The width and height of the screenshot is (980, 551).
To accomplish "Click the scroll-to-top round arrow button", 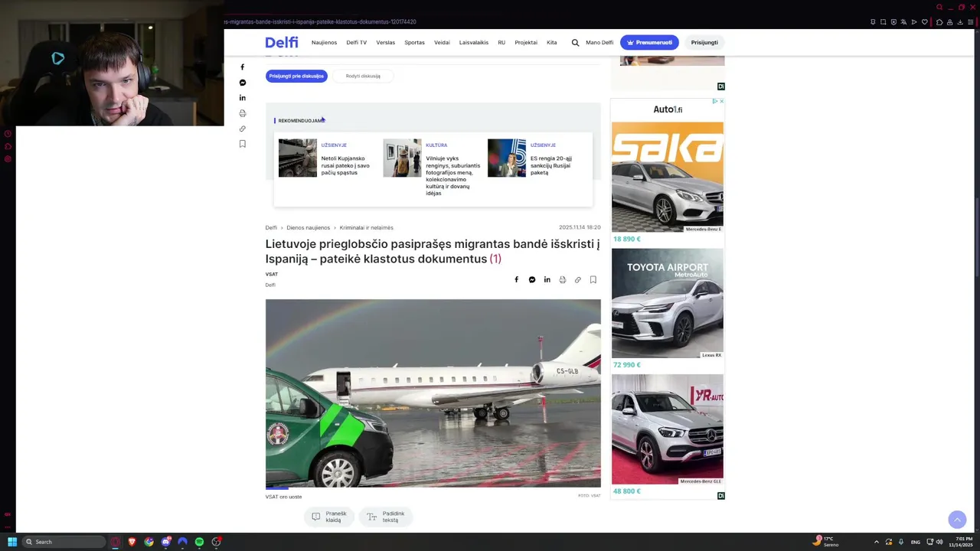I will point(957,520).
